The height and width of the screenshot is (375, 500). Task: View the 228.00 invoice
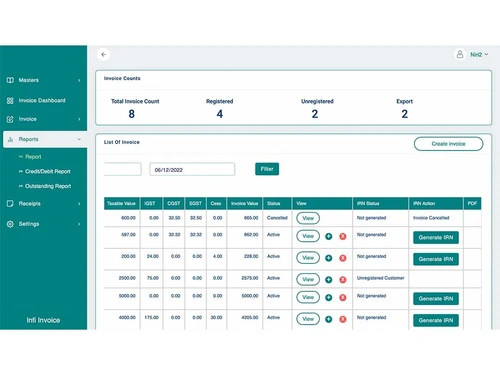[x=308, y=258]
